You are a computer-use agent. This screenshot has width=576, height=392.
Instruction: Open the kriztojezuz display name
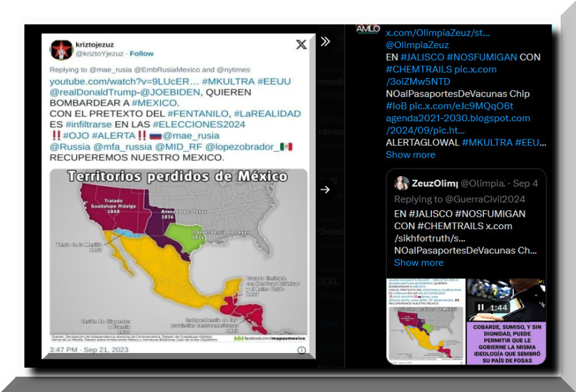click(95, 45)
